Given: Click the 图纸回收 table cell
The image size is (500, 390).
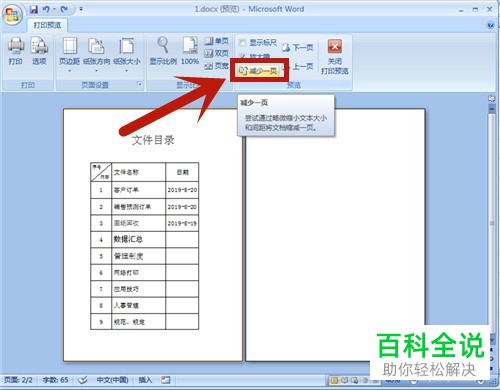Looking at the screenshot, I should pos(138,223).
